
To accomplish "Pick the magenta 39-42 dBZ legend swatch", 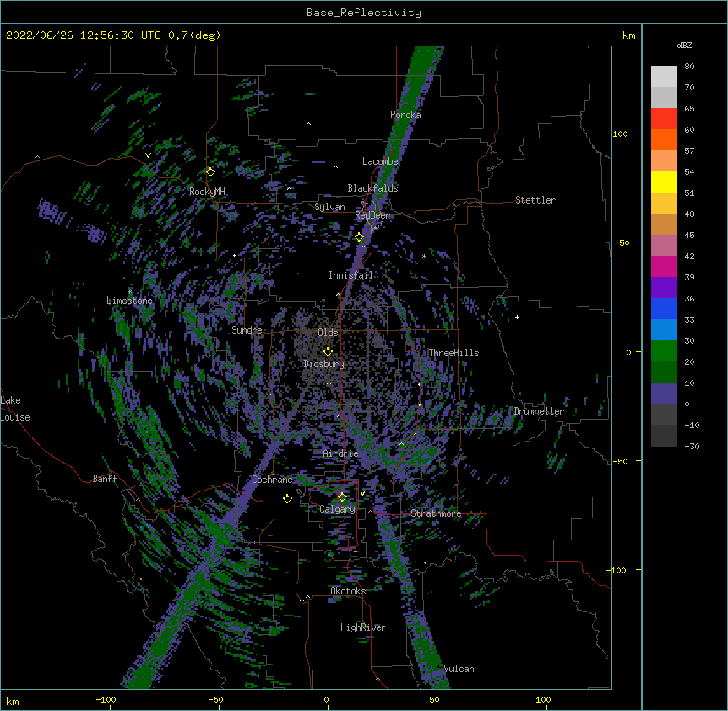I will tap(664, 266).
